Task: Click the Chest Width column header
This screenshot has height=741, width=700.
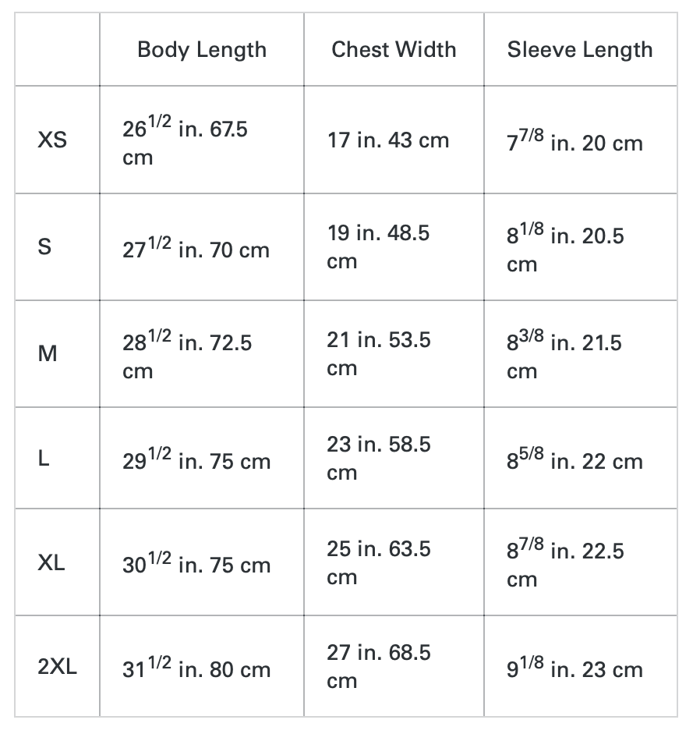Action: click(394, 50)
